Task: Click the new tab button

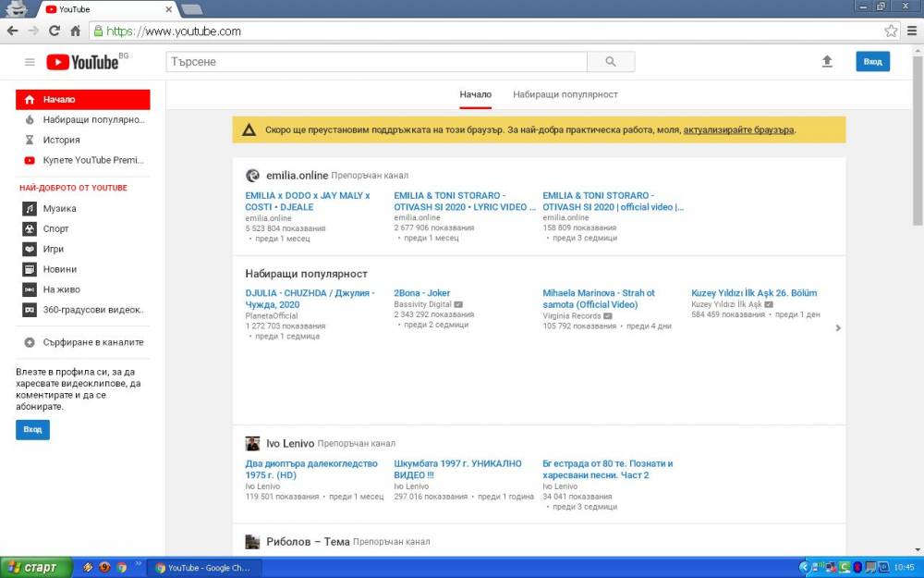Action: pos(191,9)
